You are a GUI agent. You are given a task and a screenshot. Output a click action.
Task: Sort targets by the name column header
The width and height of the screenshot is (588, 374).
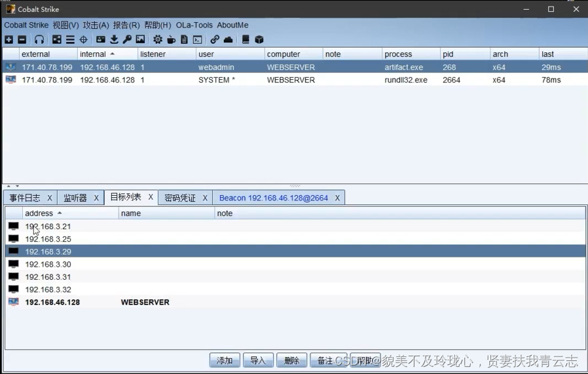point(166,213)
